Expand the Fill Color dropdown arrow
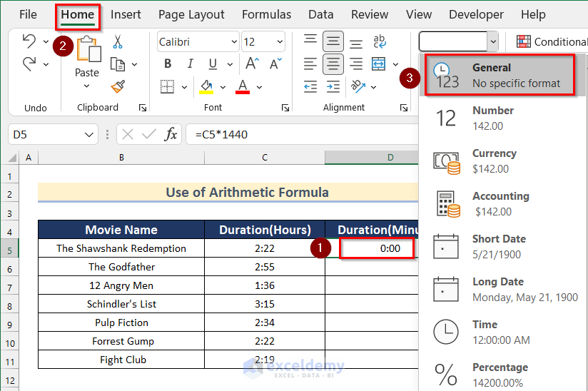The image size is (588, 391). point(223,87)
